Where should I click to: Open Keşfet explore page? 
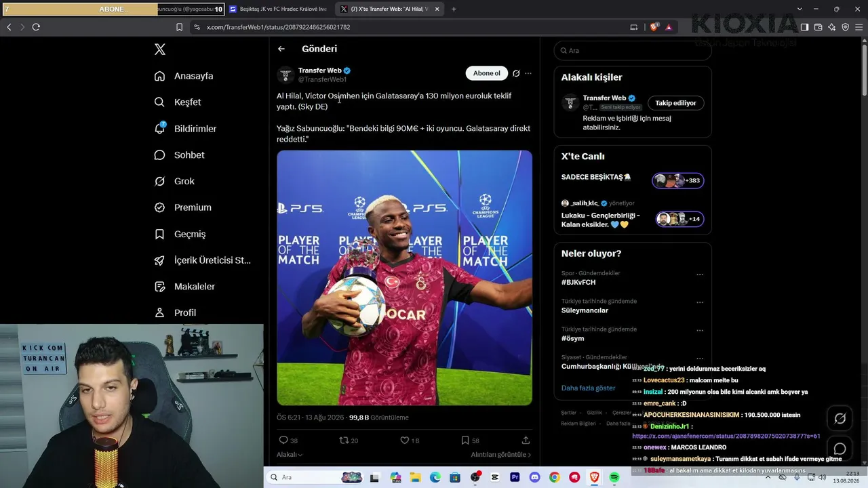[x=178, y=102]
